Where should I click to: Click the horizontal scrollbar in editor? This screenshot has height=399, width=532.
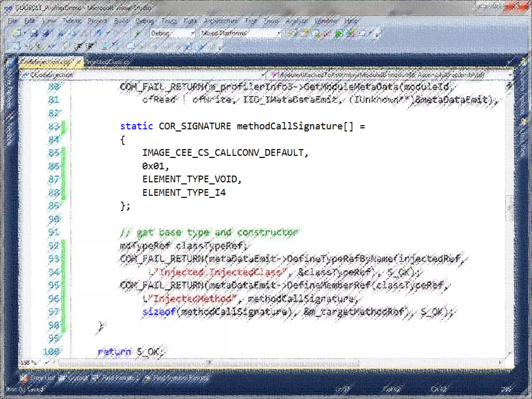[x=208, y=362]
